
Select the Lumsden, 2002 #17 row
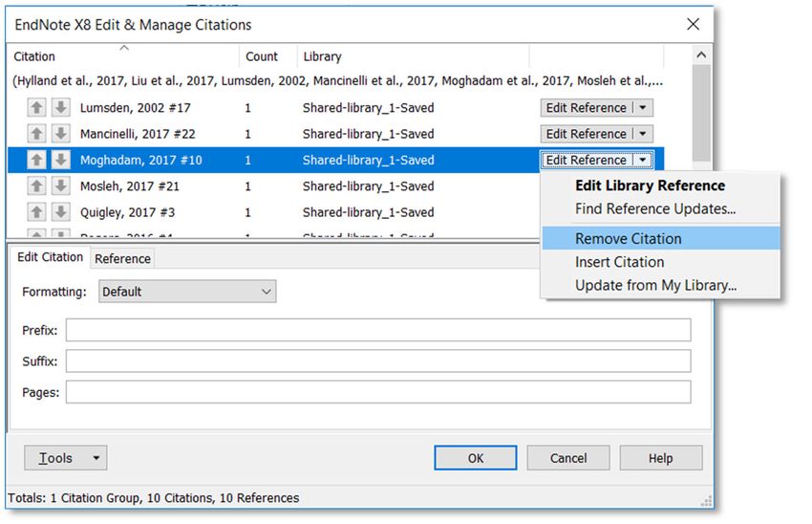[x=335, y=108]
